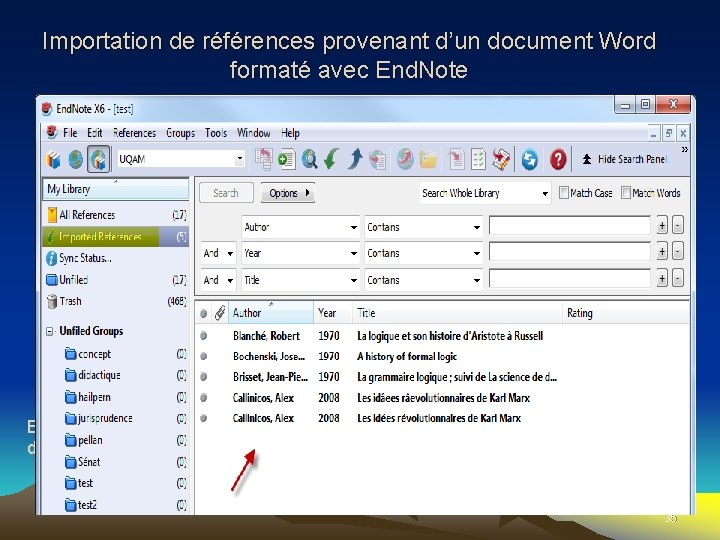The width and height of the screenshot is (720, 540).
Task: Click the blue Export arrow icon
Action: [355, 159]
